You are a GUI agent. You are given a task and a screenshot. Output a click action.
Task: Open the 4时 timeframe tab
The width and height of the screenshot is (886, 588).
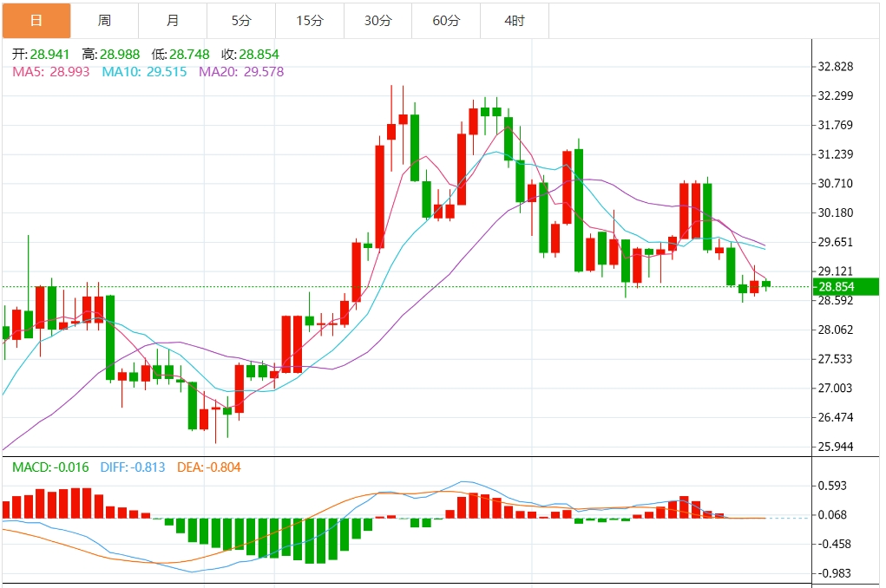click(x=515, y=21)
